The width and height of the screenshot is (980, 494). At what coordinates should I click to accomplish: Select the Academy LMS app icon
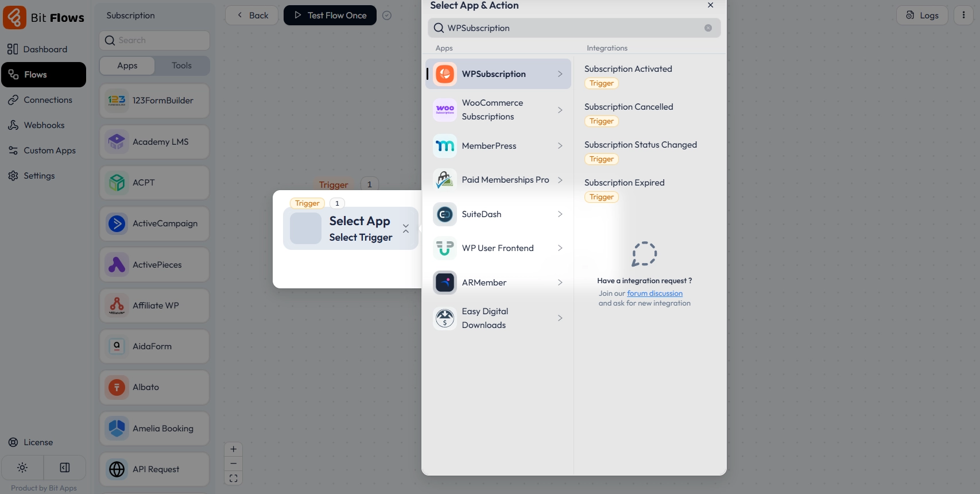coord(117,142)
